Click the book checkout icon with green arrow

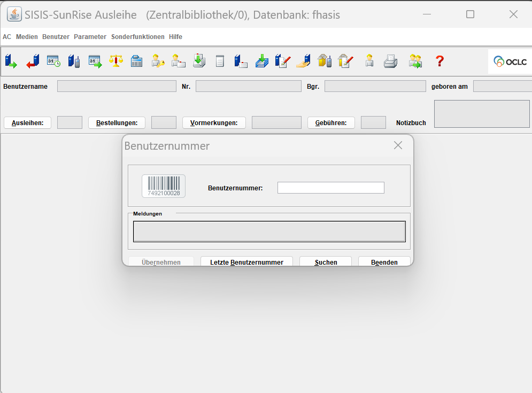[x=11, y=61]
